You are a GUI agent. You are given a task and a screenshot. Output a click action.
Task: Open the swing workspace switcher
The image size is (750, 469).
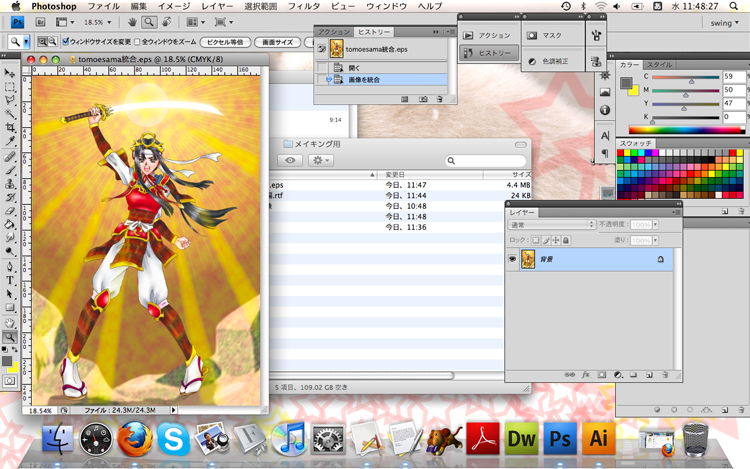coord(724,22)
